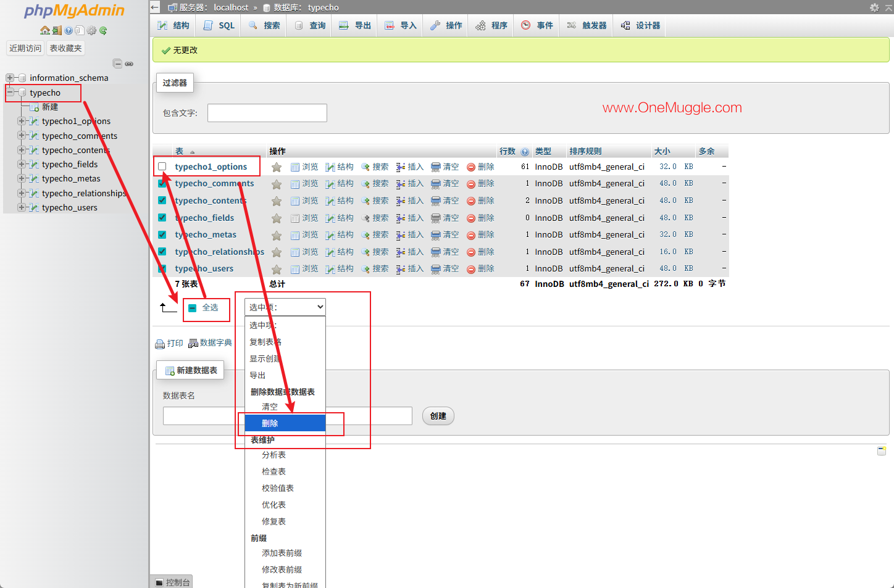
Task: Click 近期访问 button
Action: point(25,48)
